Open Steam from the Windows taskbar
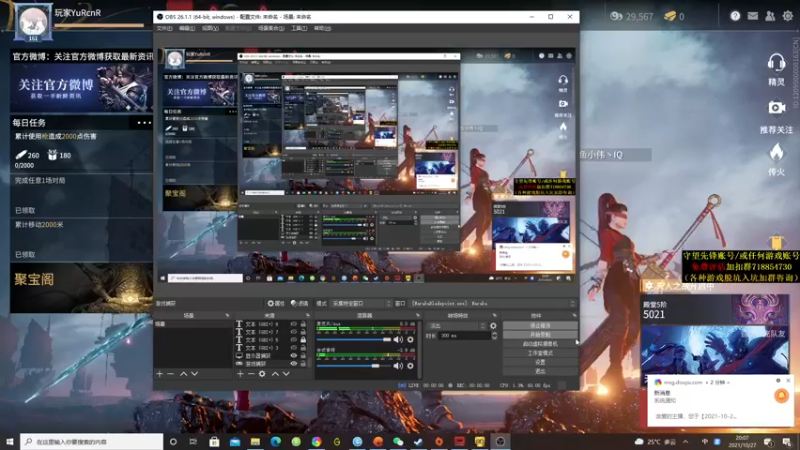 419,441
